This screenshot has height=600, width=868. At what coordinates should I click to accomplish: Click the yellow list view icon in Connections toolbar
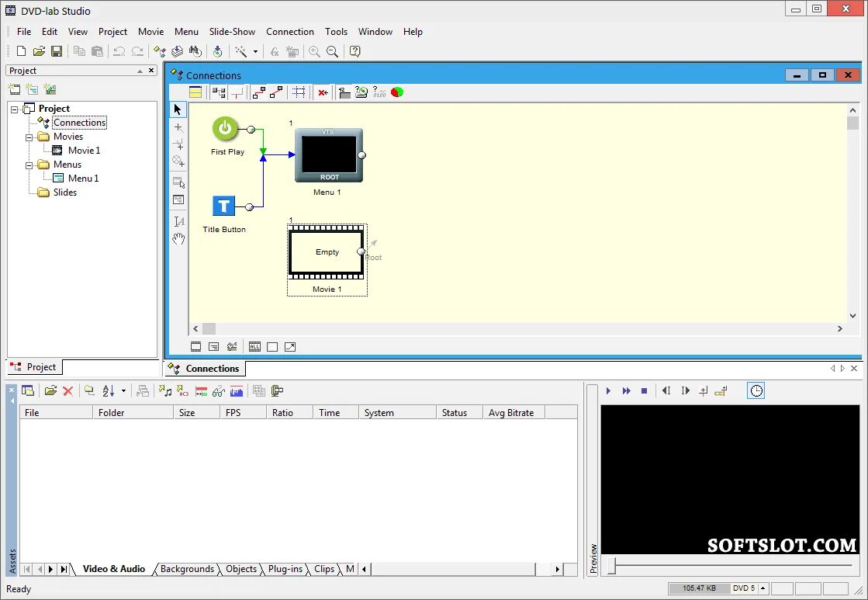coord(195,92)
